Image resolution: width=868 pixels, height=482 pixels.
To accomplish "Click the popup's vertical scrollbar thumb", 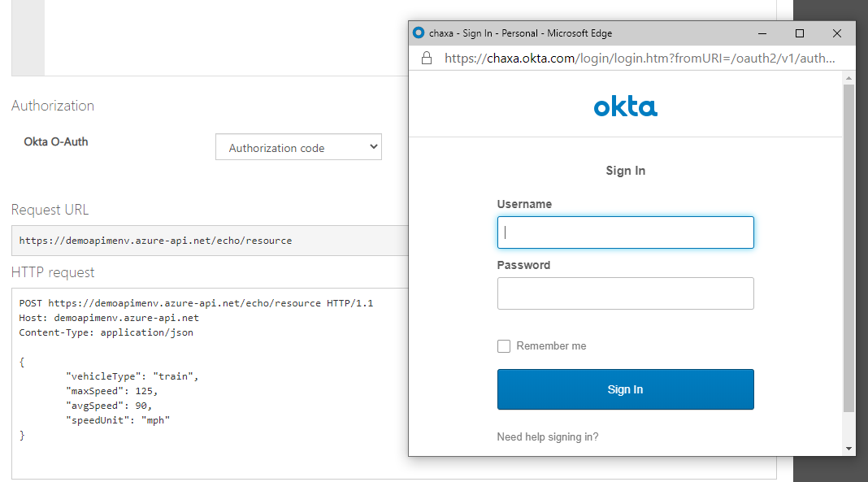I will click(849, 244).
